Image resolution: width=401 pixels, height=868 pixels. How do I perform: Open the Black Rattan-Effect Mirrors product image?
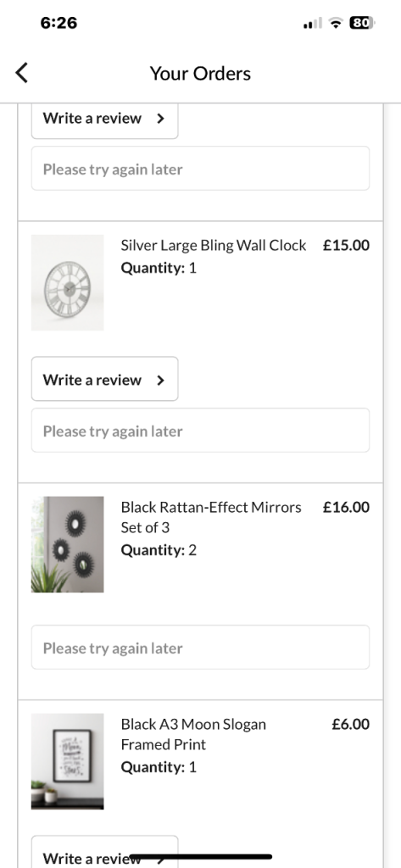(x=68, y=544)
